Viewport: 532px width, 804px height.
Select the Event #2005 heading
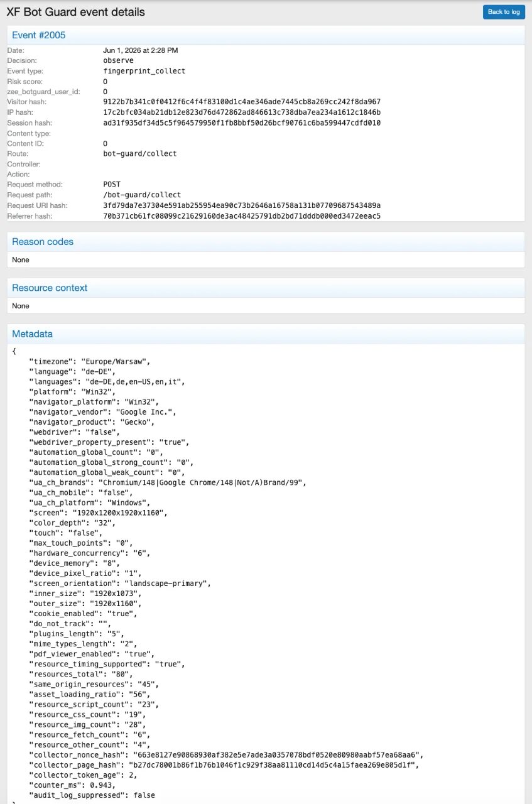coord(38,35)
